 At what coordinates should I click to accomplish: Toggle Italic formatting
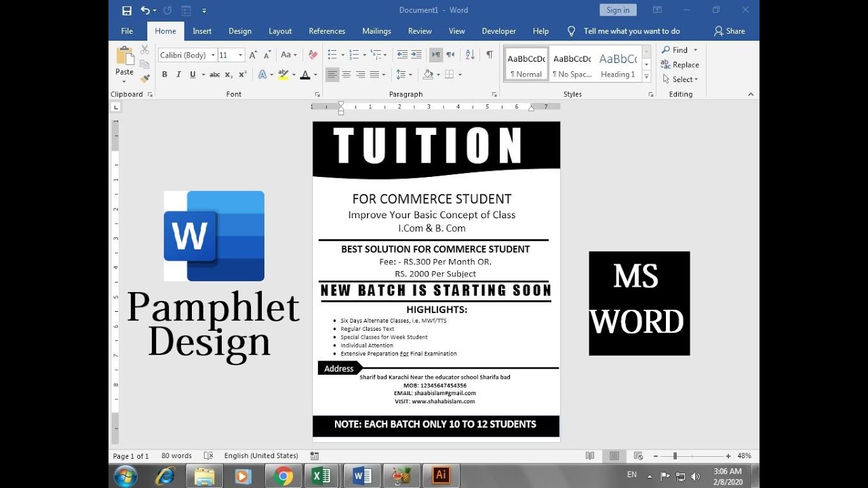pos(178,75)
